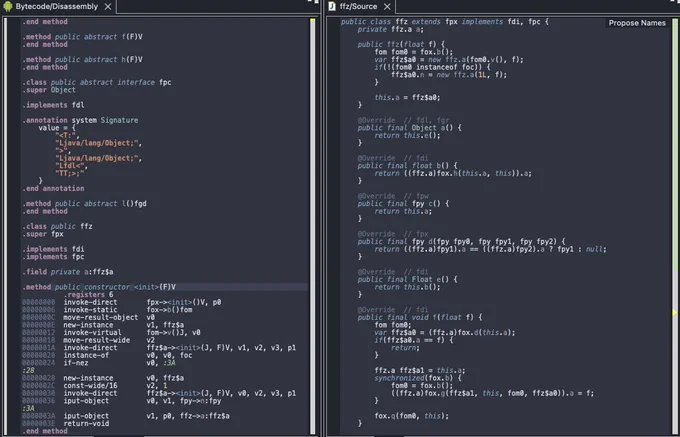Click 'public final fpy c() {' method

[403, 204]
